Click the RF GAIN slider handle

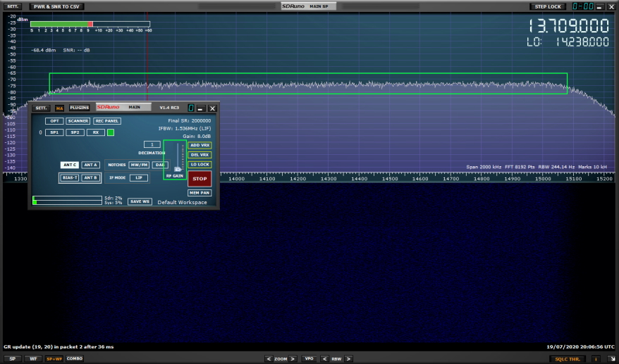(178, 170)
